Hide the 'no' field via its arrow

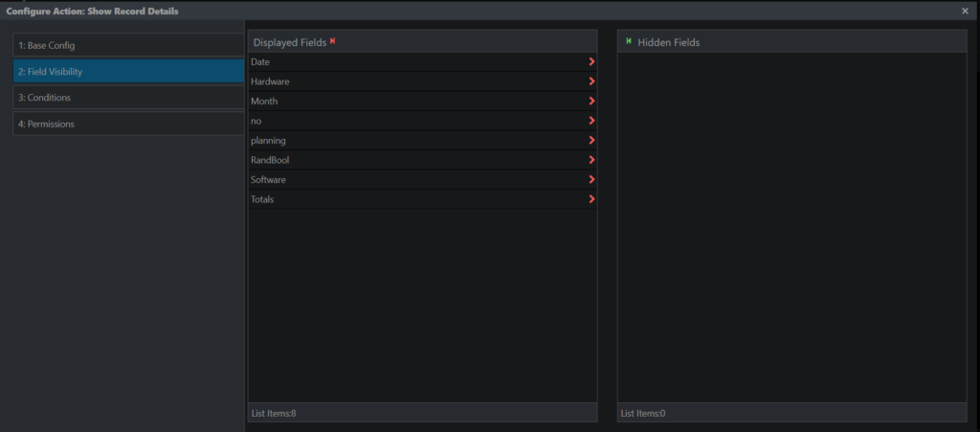[591, 121]
